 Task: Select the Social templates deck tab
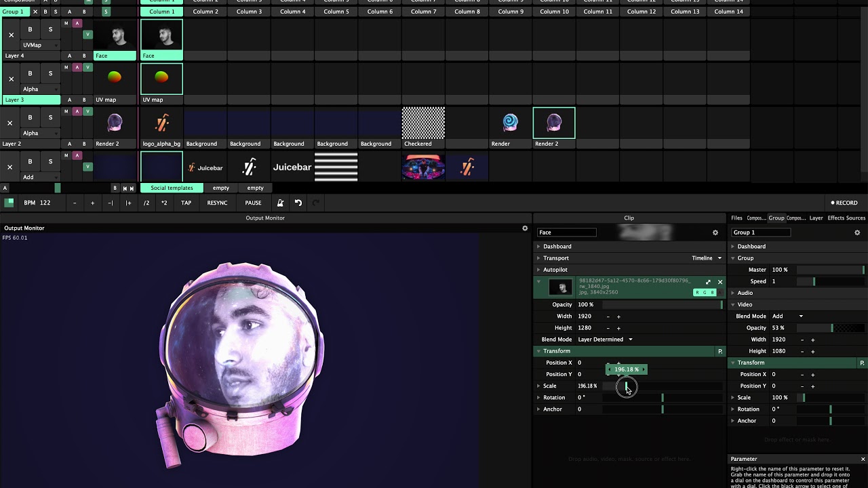172,188
